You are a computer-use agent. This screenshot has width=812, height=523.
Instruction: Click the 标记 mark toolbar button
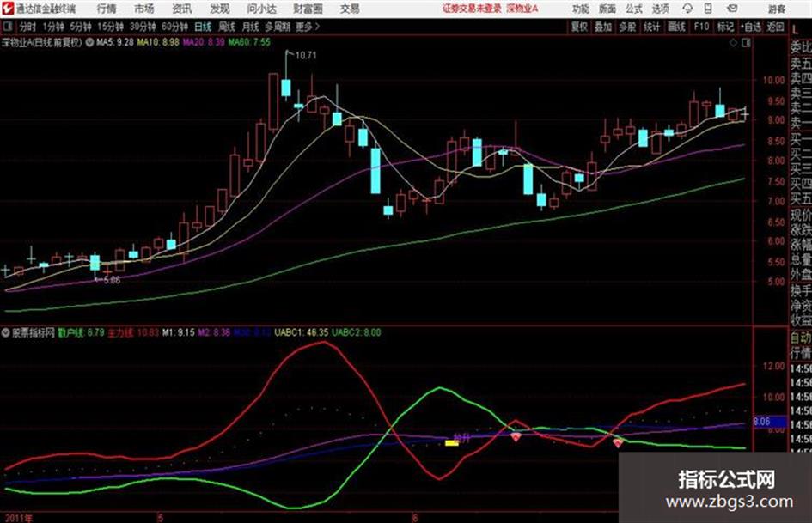point(725,27)
